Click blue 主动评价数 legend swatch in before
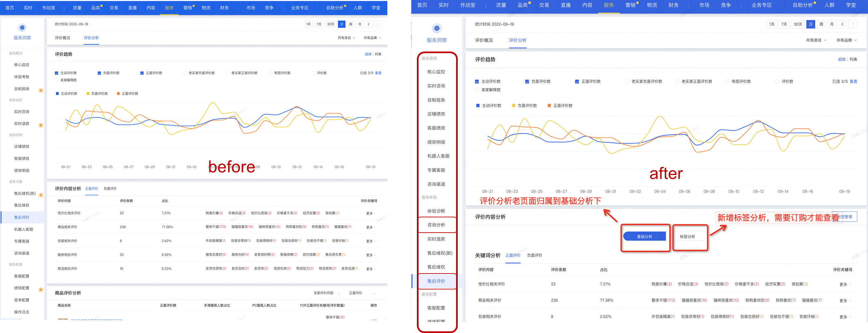Image resolution: width=868 pixels, height=333 pixels. [x=57, y=94]
